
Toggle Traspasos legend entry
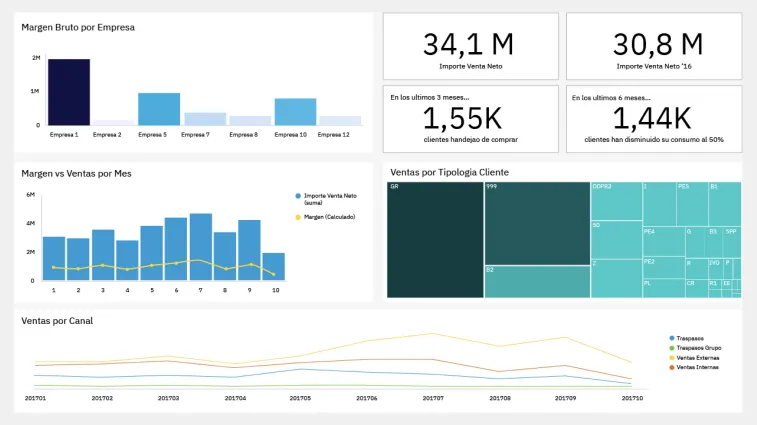coord(687,339)
